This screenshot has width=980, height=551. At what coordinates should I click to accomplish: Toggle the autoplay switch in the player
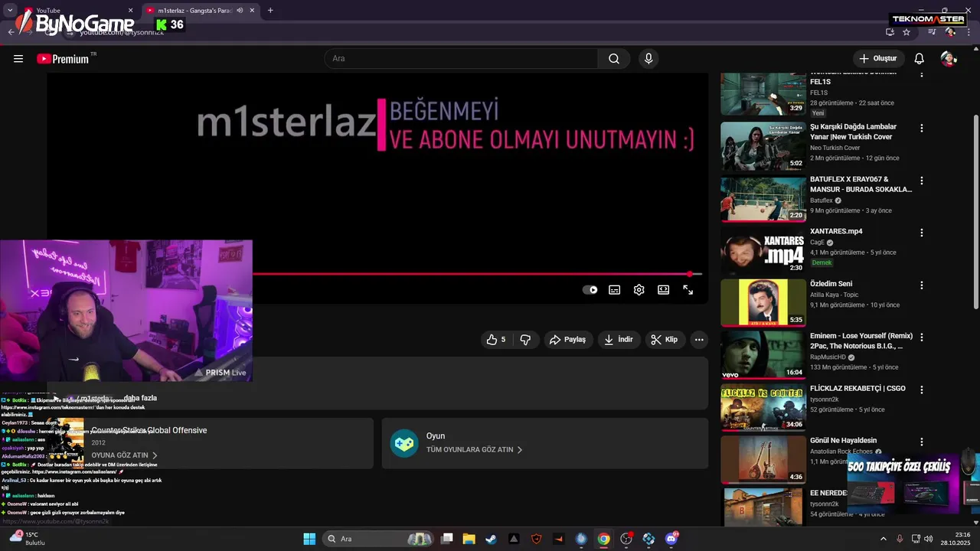[590, 290]
